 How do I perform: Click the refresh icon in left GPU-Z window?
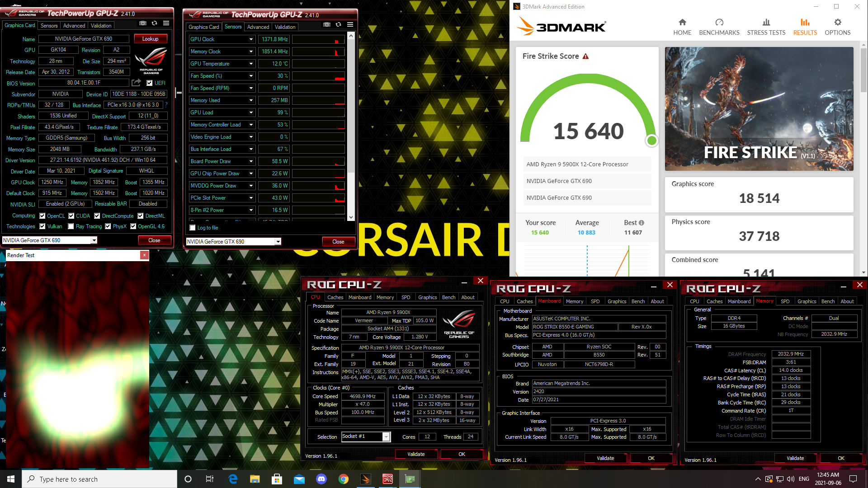(155, 23)
